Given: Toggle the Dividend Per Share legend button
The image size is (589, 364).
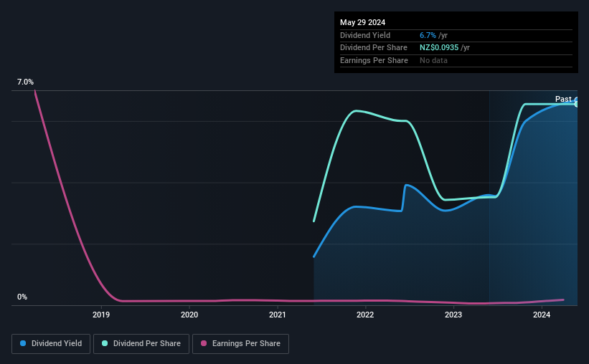Looking at the screenshot, I should 141,344.
